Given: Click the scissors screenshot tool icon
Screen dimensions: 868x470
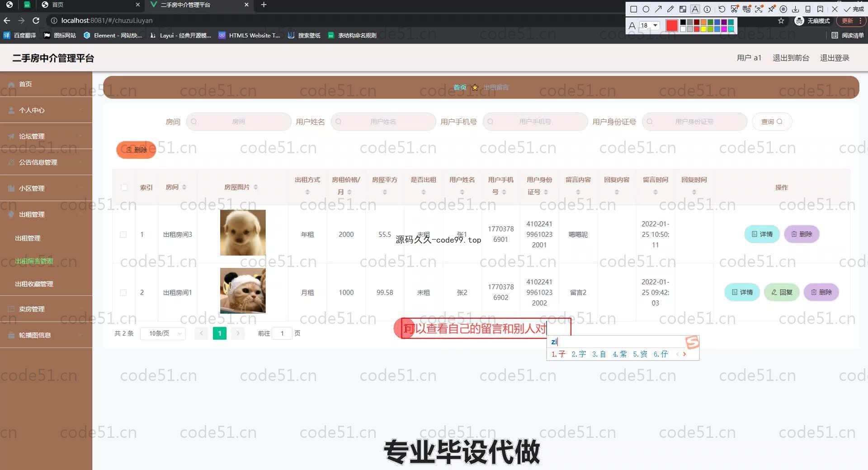Looking at the screenshot, I should point(734,9).
